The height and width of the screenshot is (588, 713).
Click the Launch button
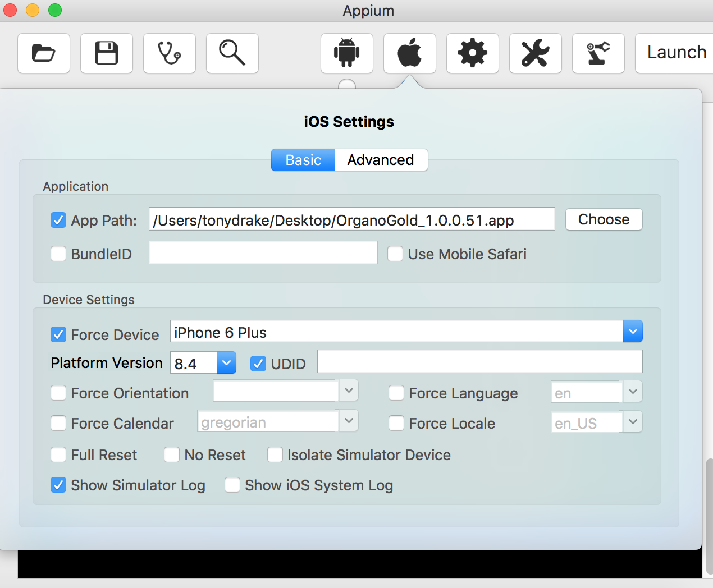tap(674, 53)
